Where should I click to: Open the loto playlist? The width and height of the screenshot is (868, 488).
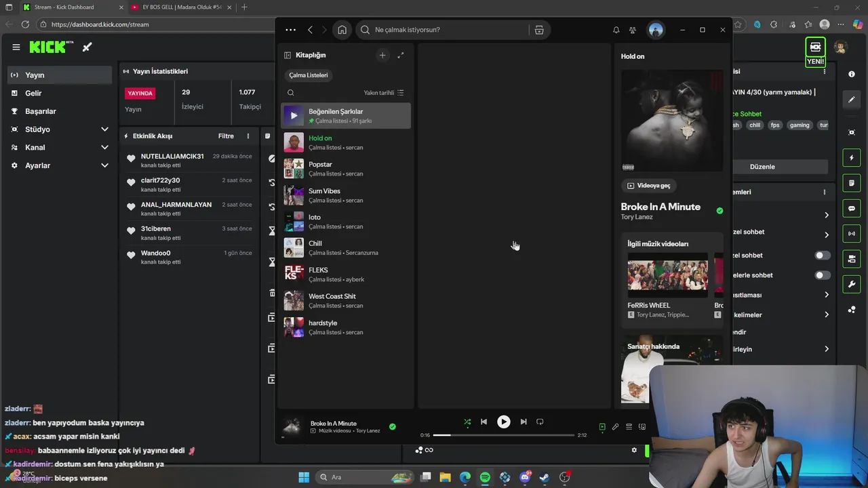pos(346,222)
